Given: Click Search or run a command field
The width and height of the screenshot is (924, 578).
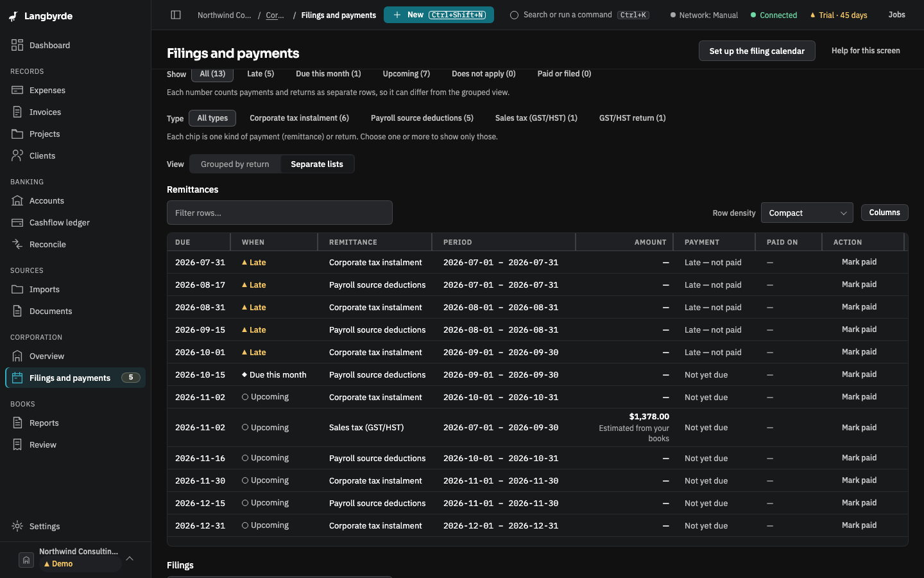Looking at the screenshot, I should click(579, 15).
